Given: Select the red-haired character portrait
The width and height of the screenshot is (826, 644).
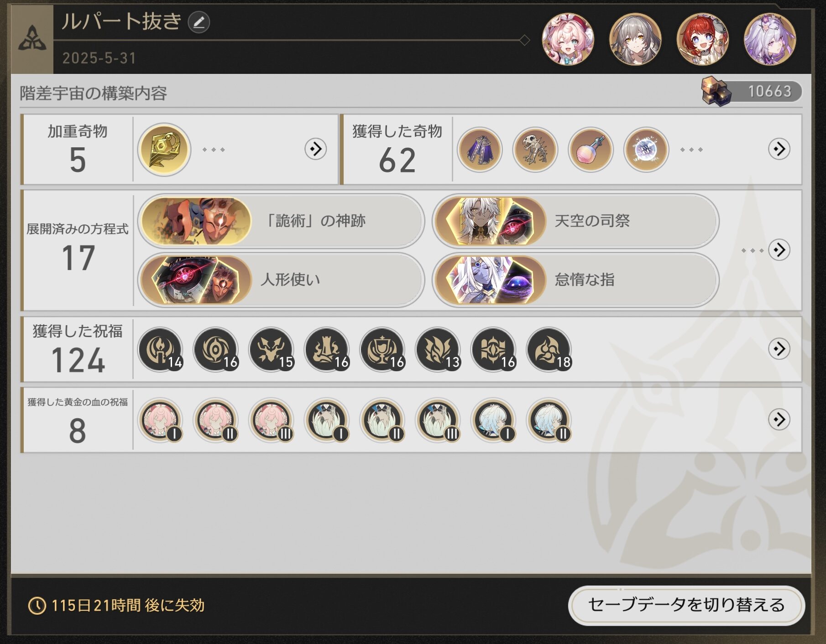Looking at the screenshot, I should (x=703, y=39).
